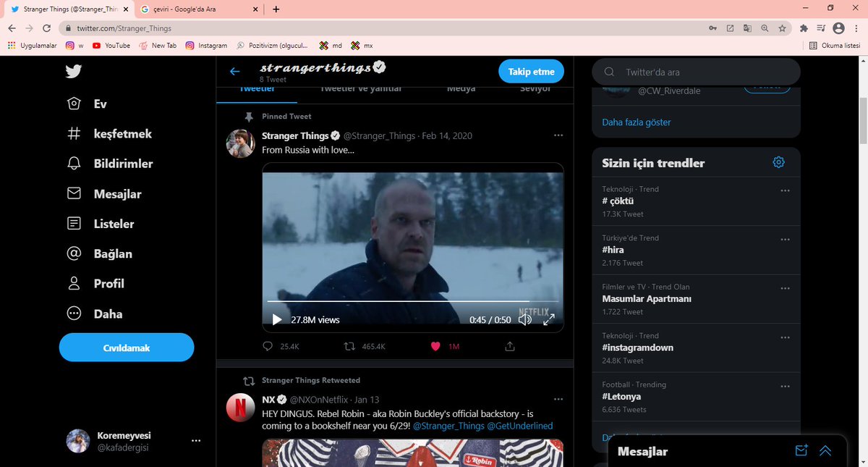Expand the video to fullscreen

click(548, 319)
